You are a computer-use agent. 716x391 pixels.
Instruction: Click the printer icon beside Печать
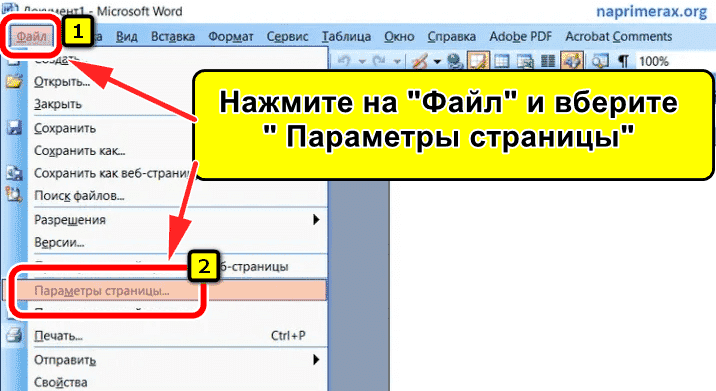click(14, 336)
